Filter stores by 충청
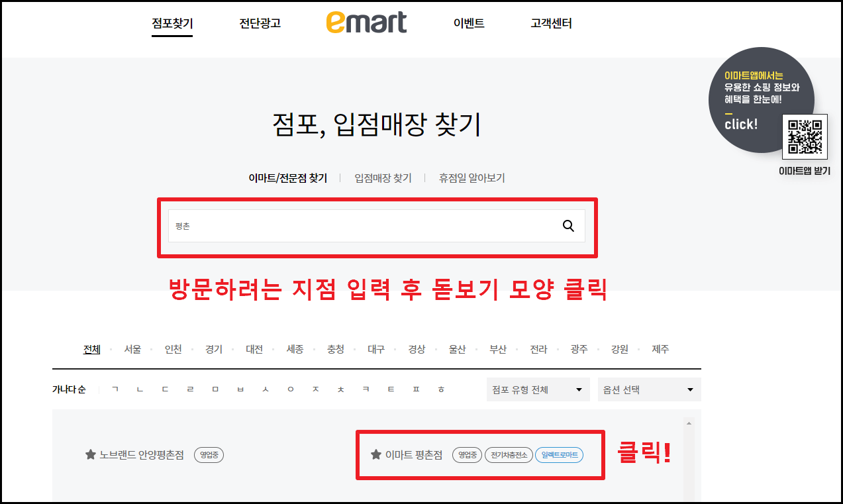This screenshot has width=843, height=504. 336,349
